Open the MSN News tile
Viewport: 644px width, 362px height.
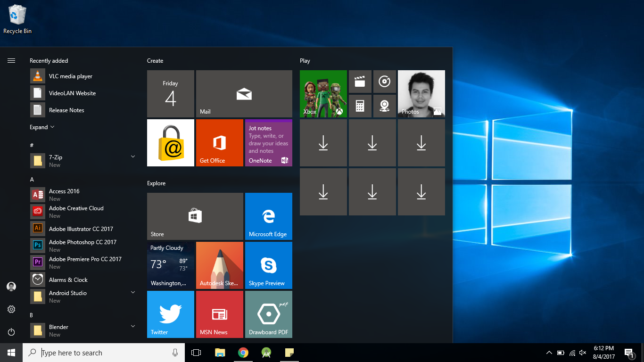[220, 314]
